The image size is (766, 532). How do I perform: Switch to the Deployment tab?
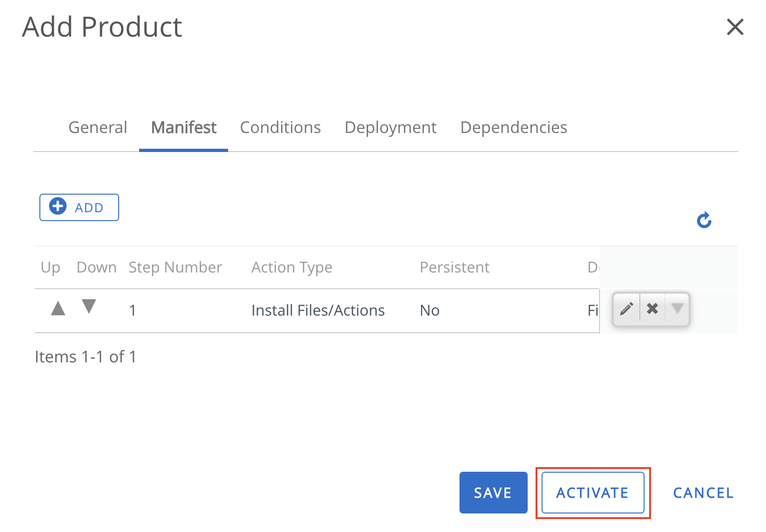coord(390,127)
